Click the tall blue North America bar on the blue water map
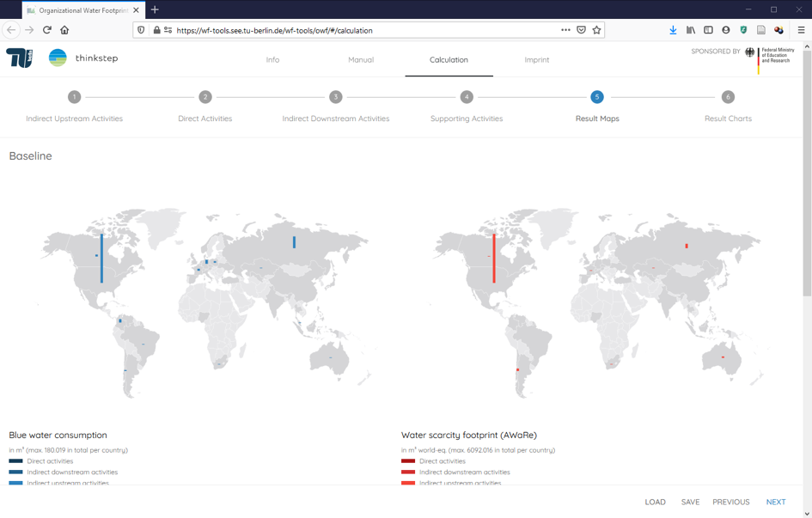 tap(101, 259)
